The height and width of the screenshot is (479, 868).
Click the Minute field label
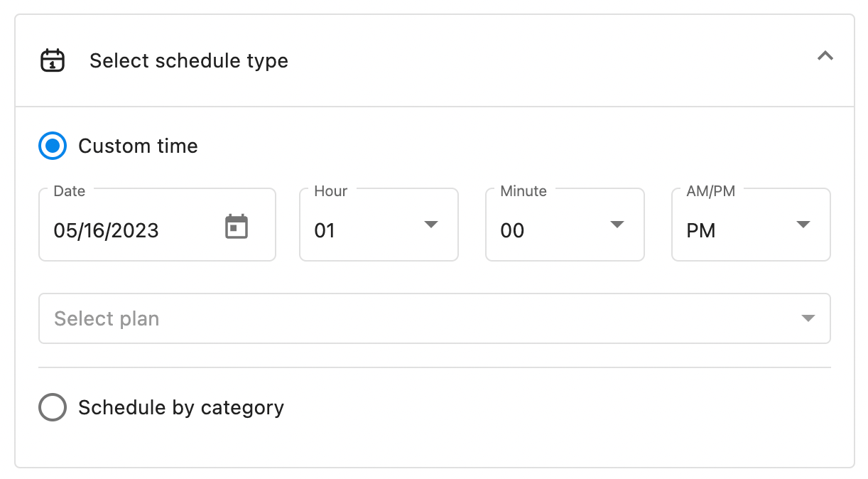pos(523,191)
